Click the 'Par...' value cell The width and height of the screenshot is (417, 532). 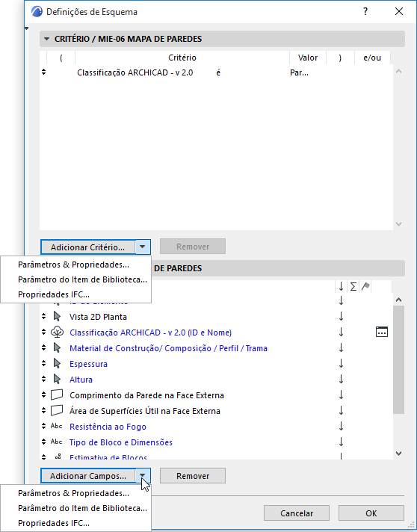[299, 72]
